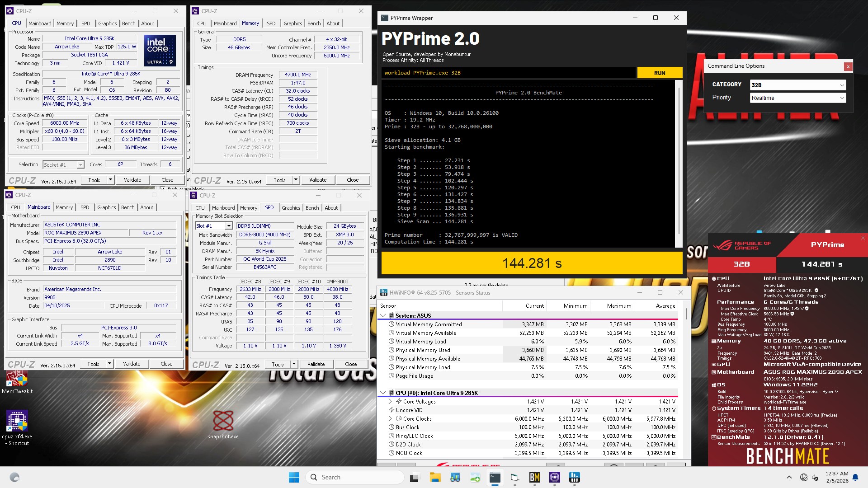The width and height of the screenshot is (868, 488).
Task: Click the DRAM Frequency 4700.0 MHz value
Action: pos(298,75)
